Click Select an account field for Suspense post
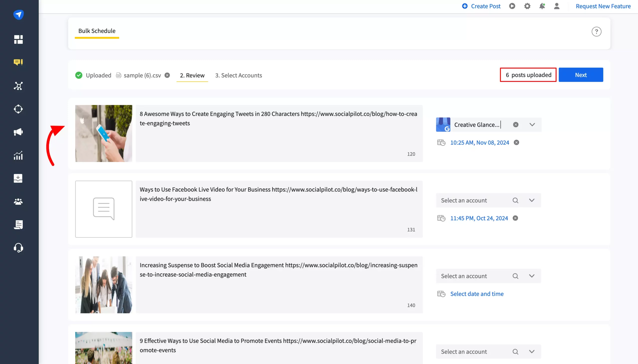The width and height of the screenshot is (638, 364). (488, 276)
